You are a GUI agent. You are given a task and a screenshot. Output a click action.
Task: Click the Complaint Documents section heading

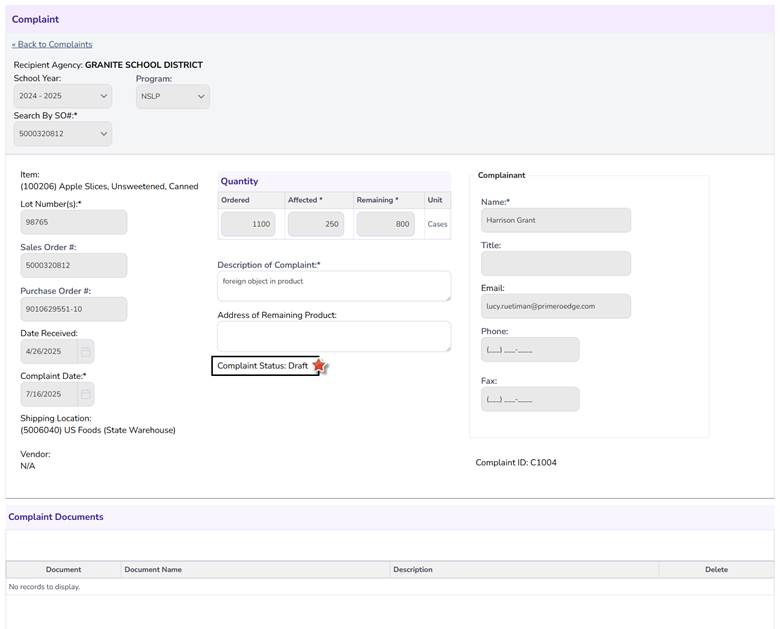tap(56, 517)
